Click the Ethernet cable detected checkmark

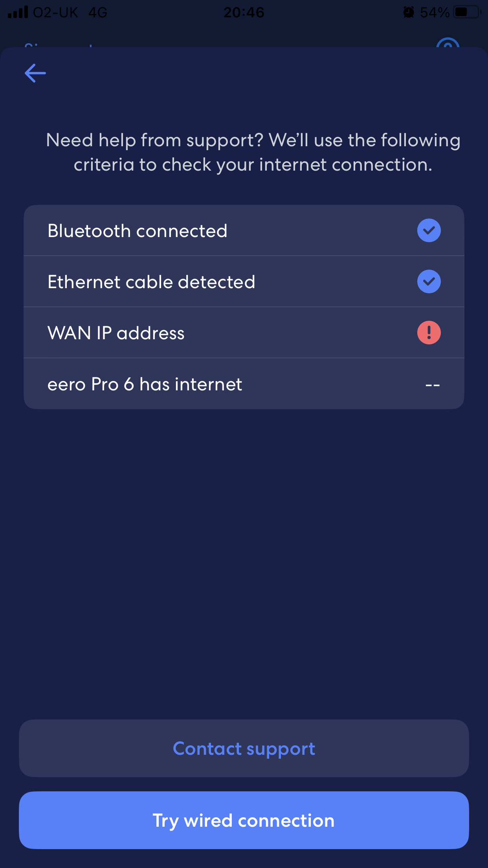(x=429, y=281)
